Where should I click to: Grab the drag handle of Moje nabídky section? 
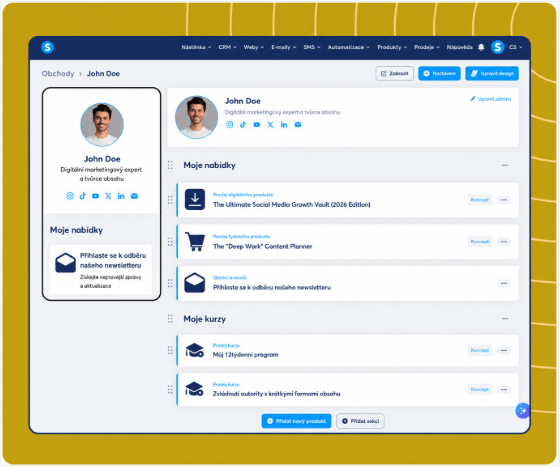(170, 165)
